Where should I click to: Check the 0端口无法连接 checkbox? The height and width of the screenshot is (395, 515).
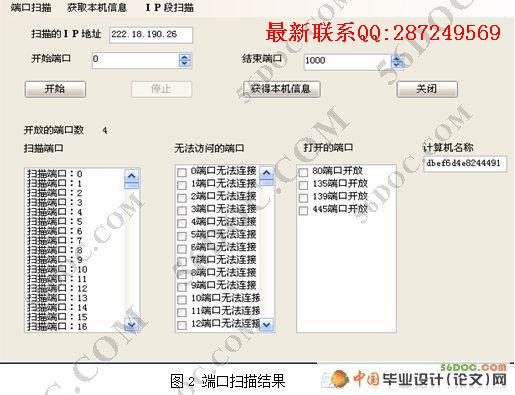tap(182, 172)
